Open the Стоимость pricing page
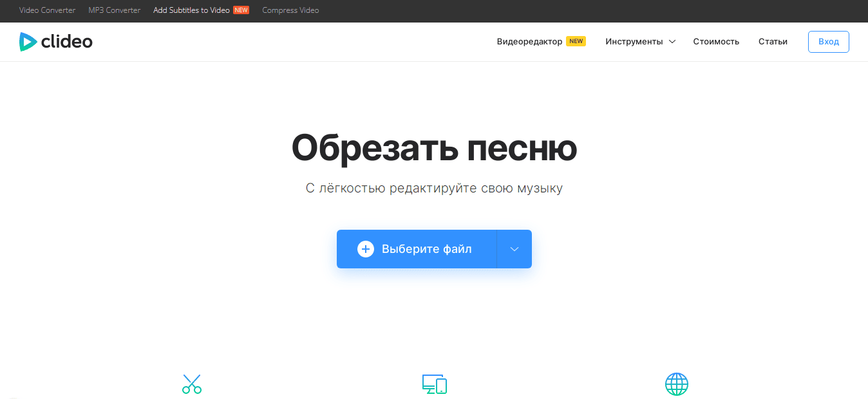Viewport: 868px width, 399px height. (x=716, y=41)
